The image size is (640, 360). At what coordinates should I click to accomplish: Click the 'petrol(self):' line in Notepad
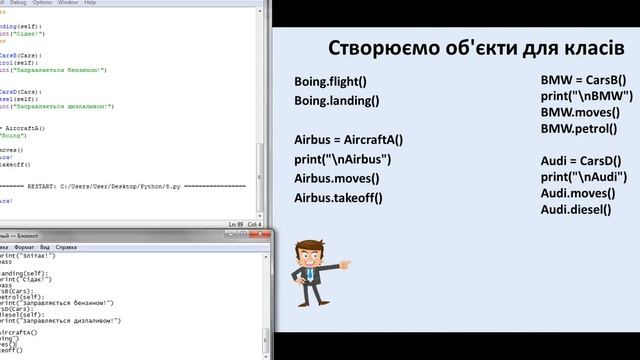(22, 297)
